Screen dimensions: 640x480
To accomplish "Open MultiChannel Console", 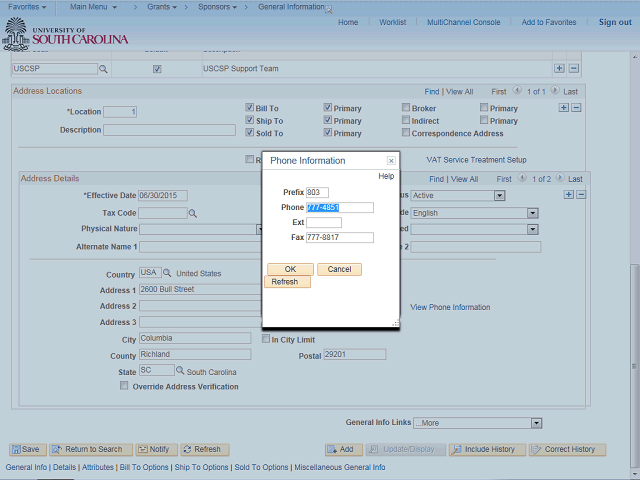I will [463, 22].
